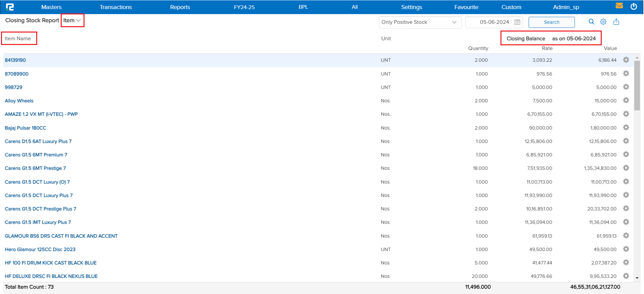Click the power logout icon

(x=634, y=6)
